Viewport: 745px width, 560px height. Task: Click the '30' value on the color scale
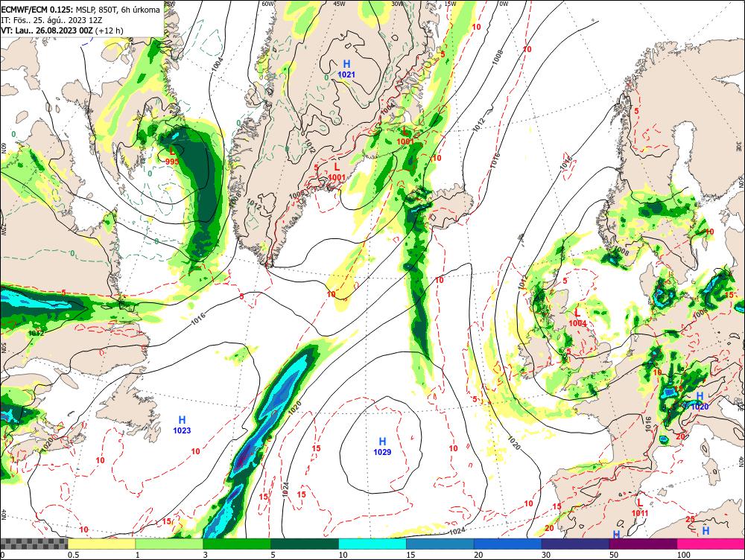coord(546,555)
